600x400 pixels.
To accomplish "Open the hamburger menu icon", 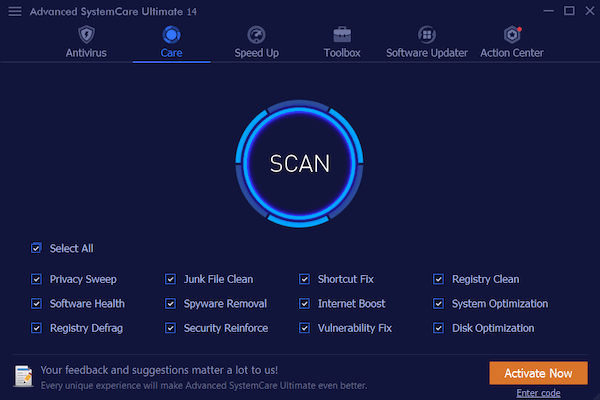I will [14, 11].
